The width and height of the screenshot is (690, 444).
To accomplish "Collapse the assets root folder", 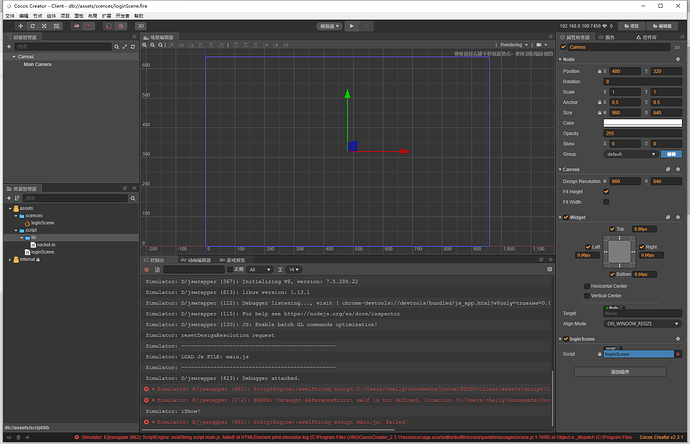I will point(10,209).
